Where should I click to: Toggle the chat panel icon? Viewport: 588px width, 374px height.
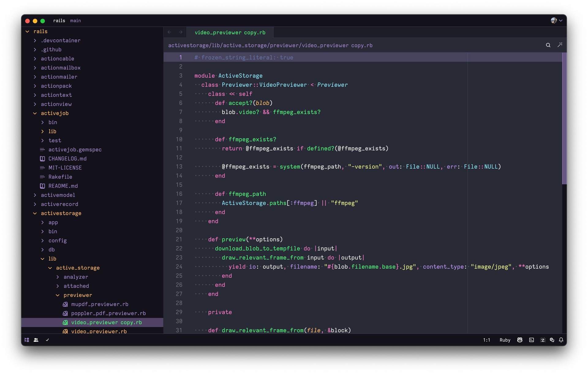552,340
